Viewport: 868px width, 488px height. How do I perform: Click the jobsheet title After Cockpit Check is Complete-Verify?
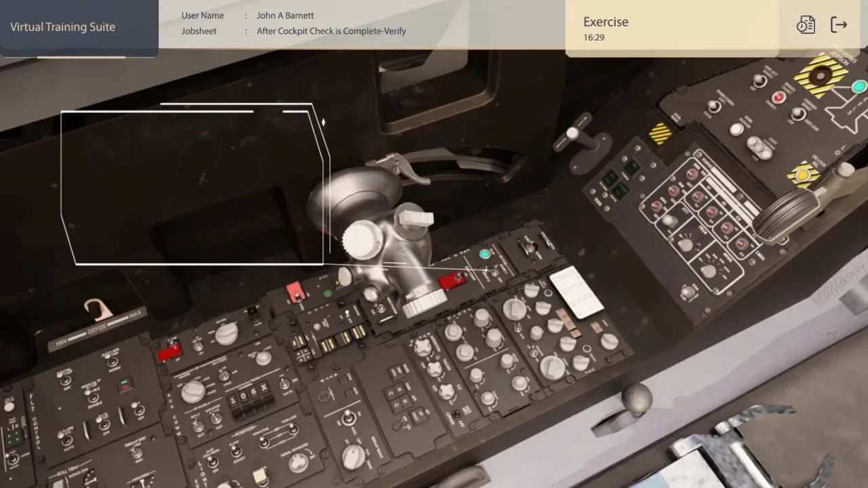(331, 31)
